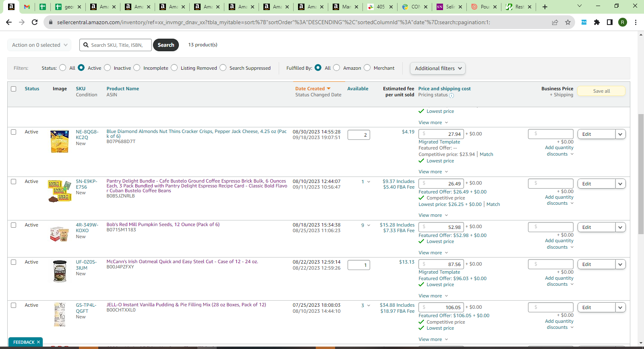Check the Blue Diamond Almonds row checkbox

tap(14, 132)
